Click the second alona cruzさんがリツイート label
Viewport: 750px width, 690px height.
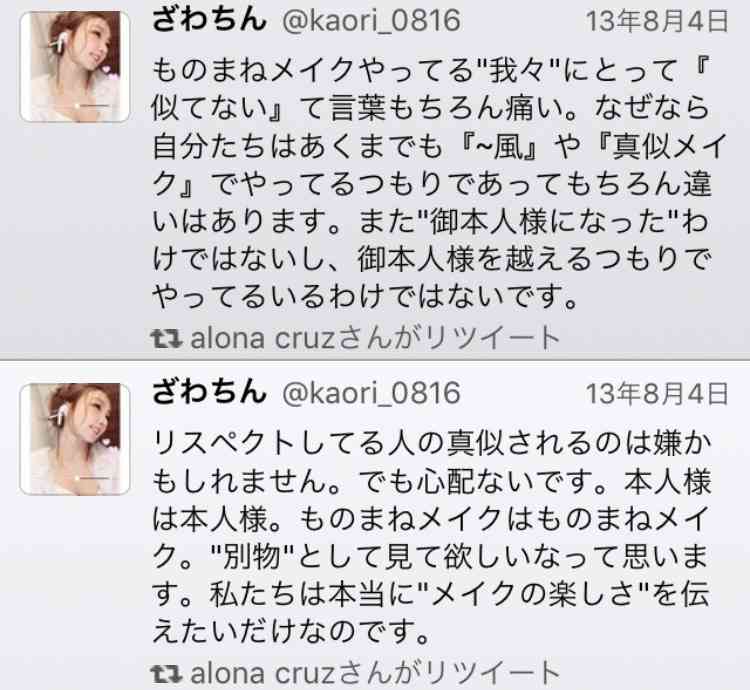[x=375, y=673]
